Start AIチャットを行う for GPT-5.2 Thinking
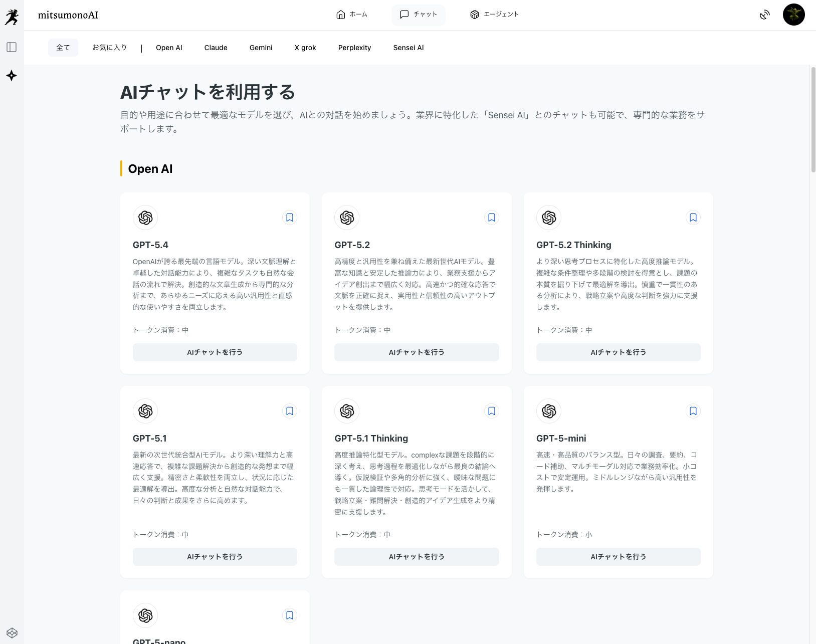This screenshot has height=644, width=816. click(x=619, y=352)
